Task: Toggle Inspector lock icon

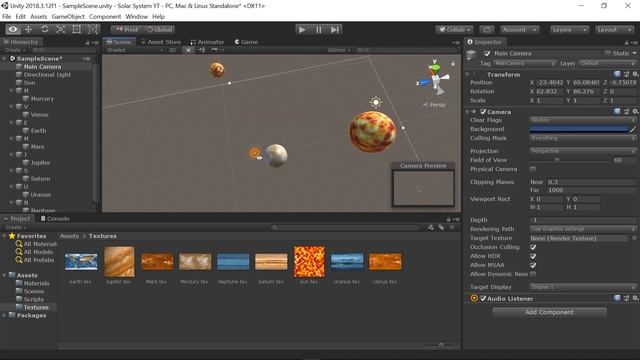Action: click(627, 42)
